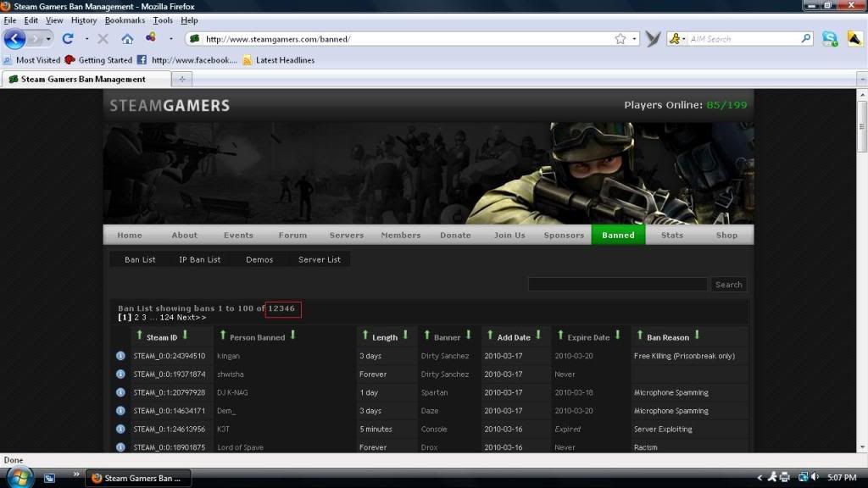The height and width of the screenshot is (488, 868).
Task: Open the new tab plus button
Action: [181, 79]
